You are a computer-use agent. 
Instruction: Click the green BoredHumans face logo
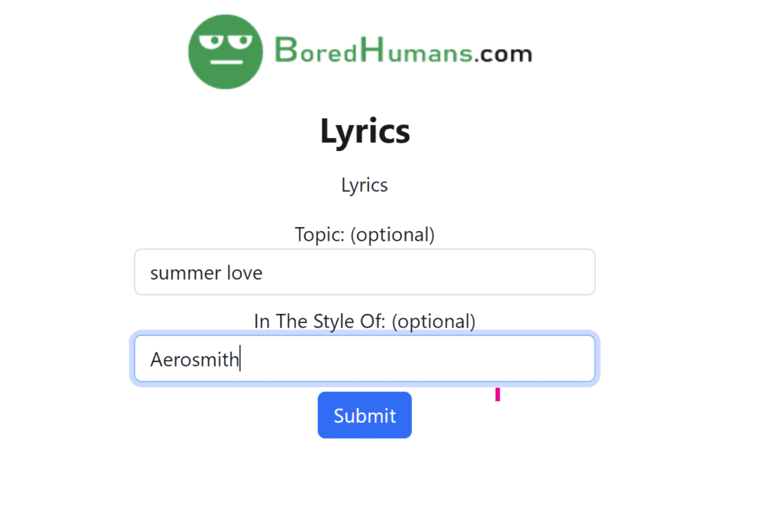point(224,51)
